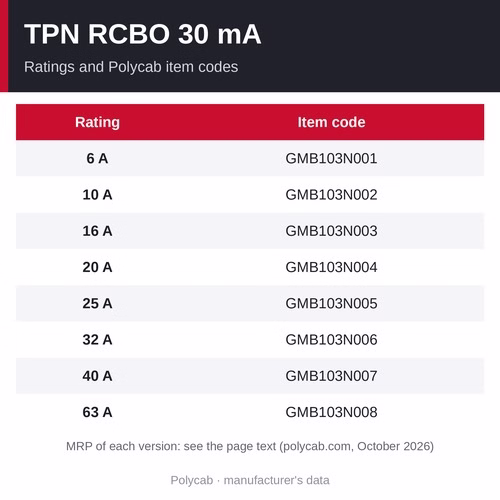Click the TPN RCBO 30 mA title
This screenshot has height=500, width=500.
(x=142, y=34)
